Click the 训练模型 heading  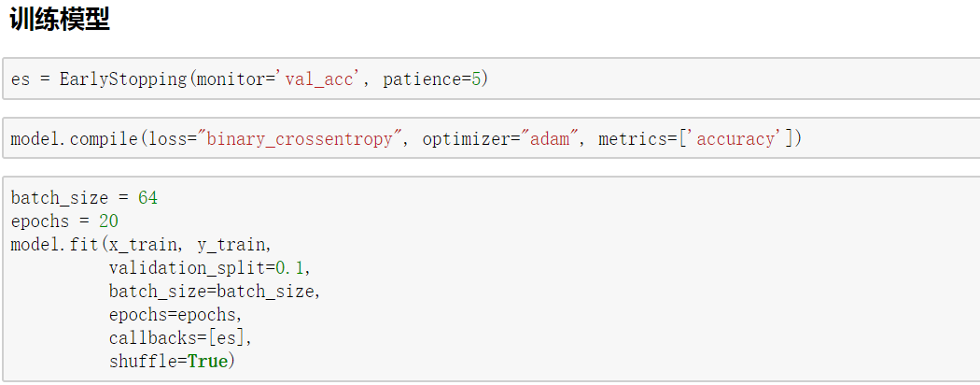coord(60,21)
